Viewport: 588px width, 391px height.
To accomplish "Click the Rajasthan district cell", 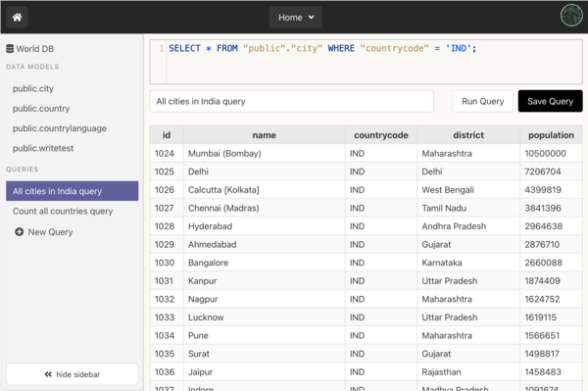I will coord(468,371).
